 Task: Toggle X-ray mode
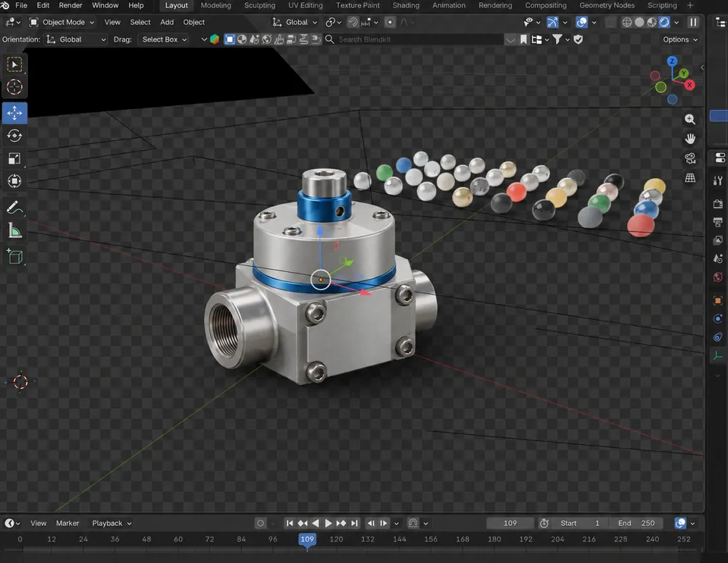[x=610, y=22]
